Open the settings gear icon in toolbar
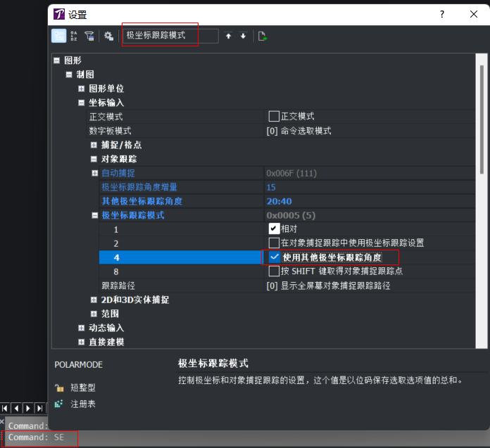490x448 pixels. [x=108, y=36]
